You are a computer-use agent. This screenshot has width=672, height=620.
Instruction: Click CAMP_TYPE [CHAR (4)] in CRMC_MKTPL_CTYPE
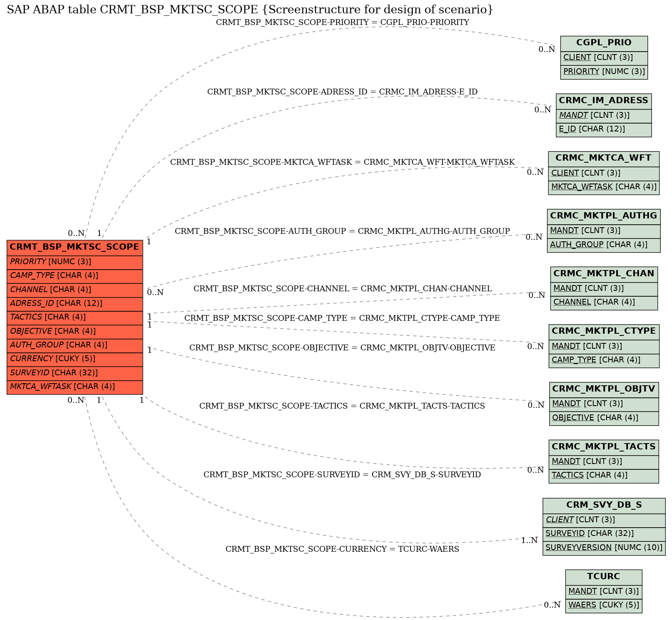tap(604, 360)
